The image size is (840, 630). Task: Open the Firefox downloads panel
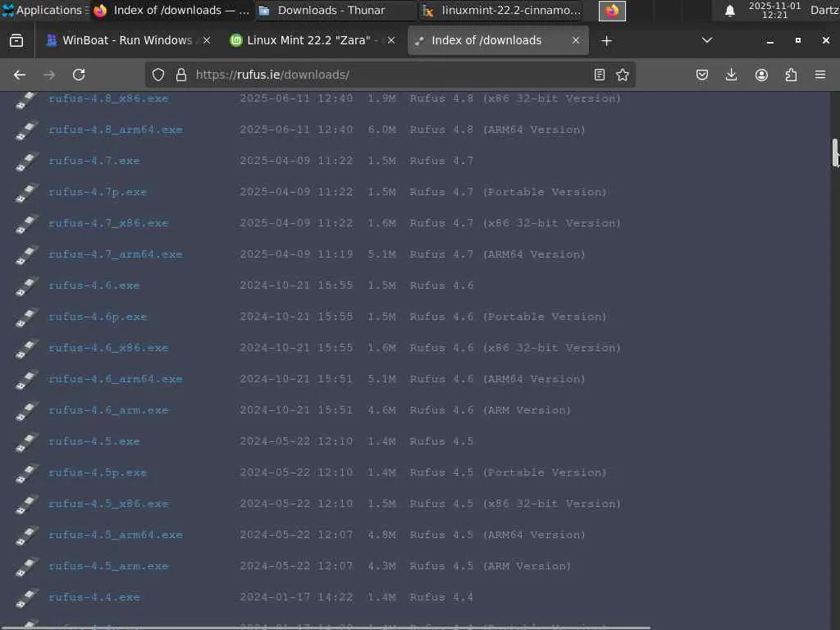[x=731, y=75]
